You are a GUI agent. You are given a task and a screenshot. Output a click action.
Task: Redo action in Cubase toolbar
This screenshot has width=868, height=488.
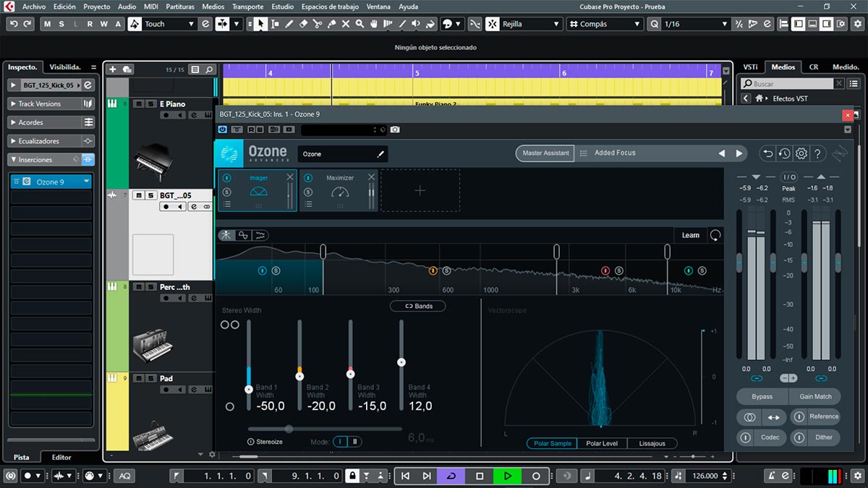pyautogui.click(x=27, y=24)
